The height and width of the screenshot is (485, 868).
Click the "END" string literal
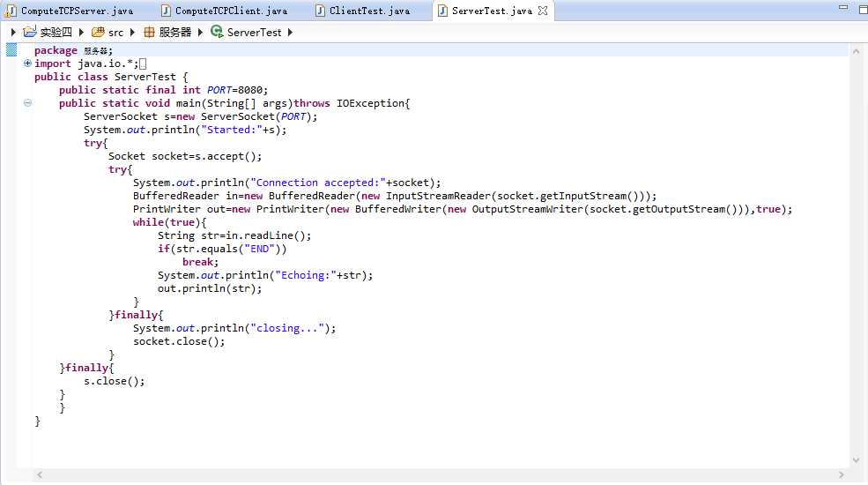259,250
